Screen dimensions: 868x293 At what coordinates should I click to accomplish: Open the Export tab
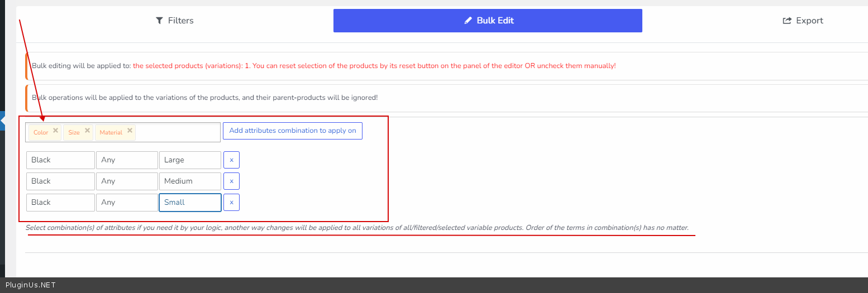[x=803, y=21]
